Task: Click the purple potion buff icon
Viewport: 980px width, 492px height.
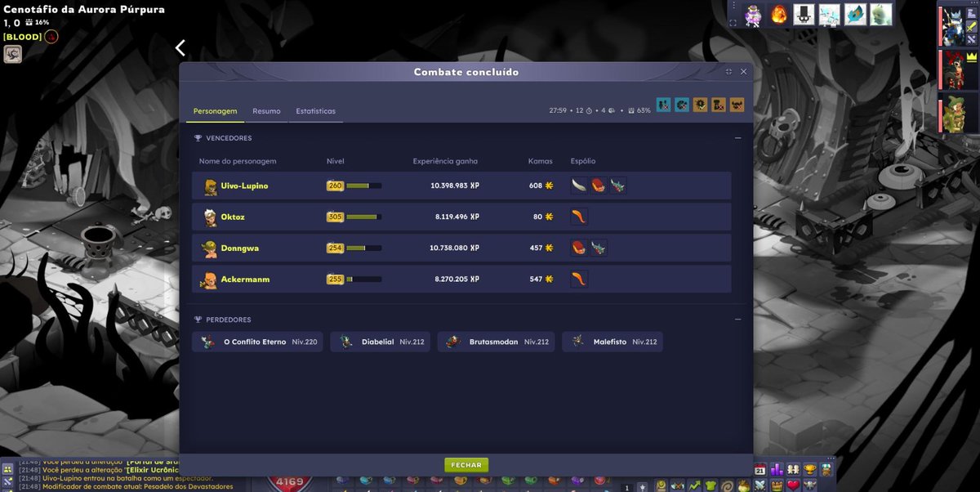Action: click(x=752, y=15)
